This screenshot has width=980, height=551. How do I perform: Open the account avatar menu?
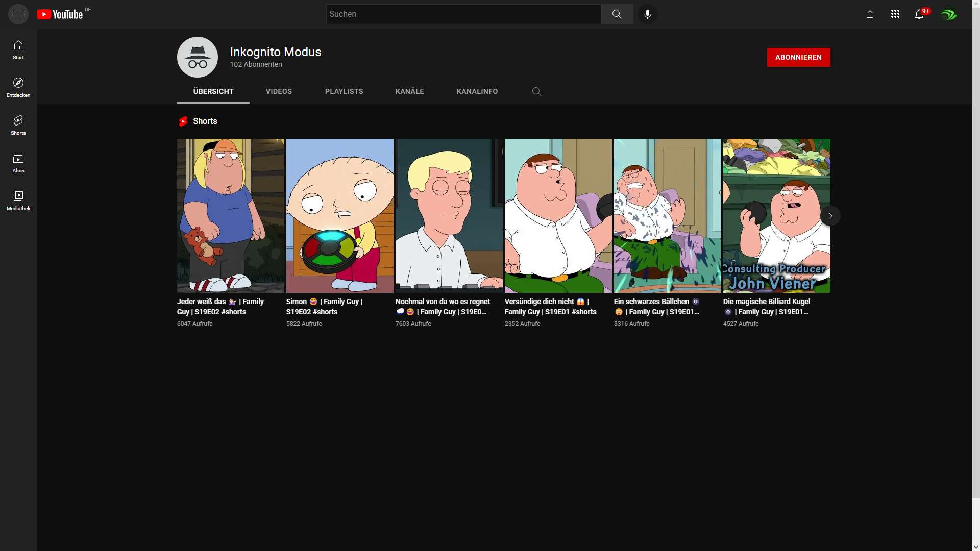tap(949, 14)
